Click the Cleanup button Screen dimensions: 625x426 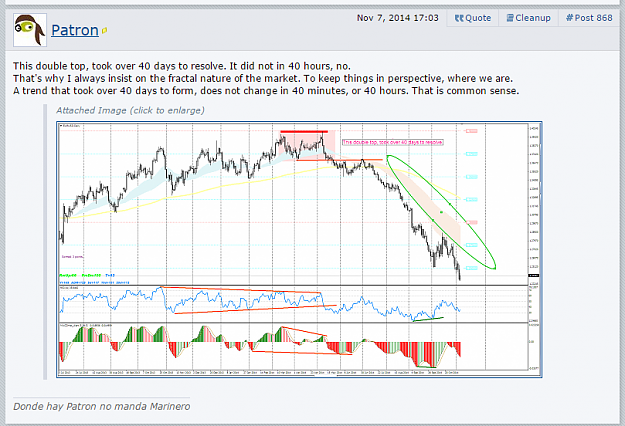tap(529, 18)
